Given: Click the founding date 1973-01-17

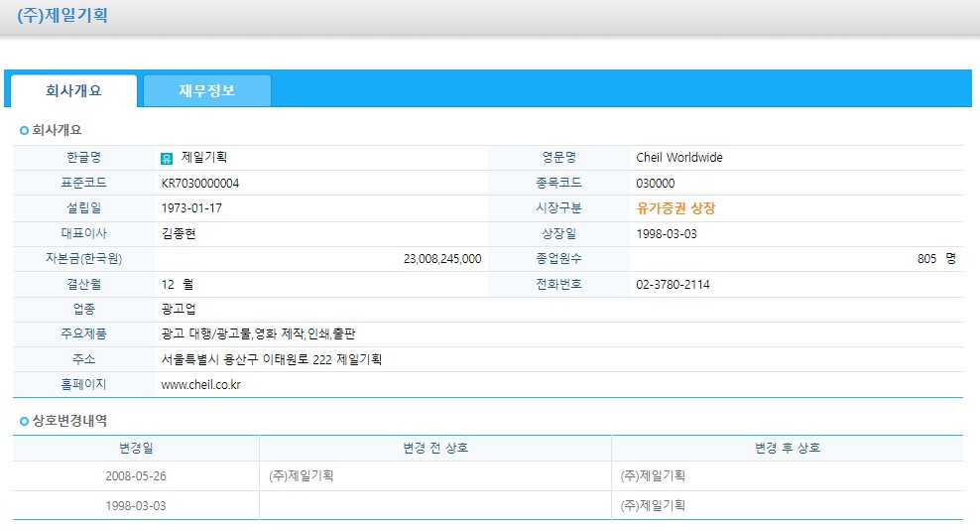Looking at the screenshot, I should 191,208.
